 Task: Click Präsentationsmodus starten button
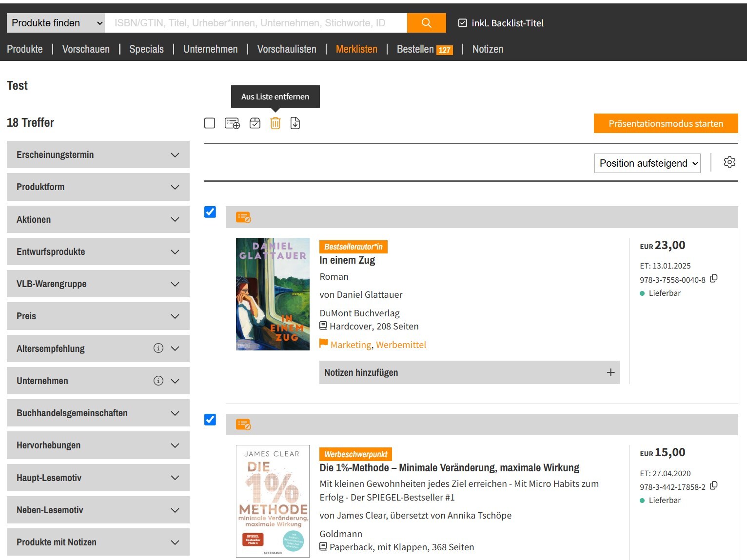[666, 123]
